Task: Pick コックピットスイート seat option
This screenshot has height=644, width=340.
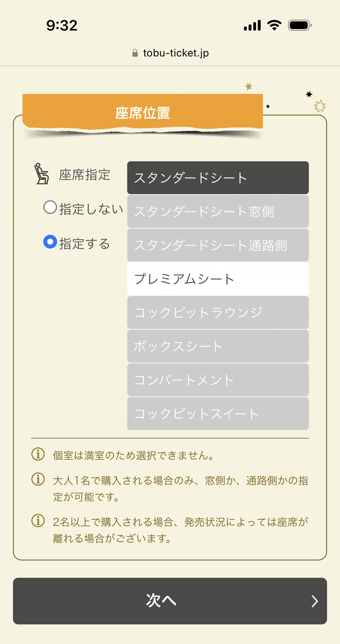Action: coord(218,414)
